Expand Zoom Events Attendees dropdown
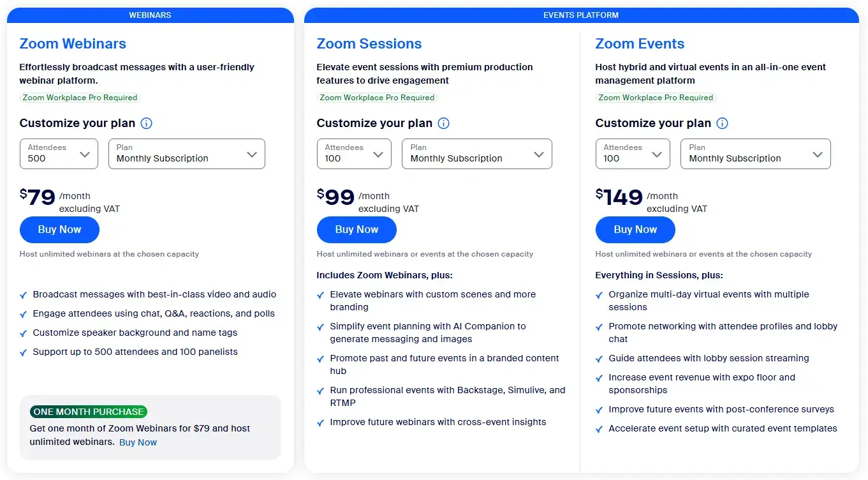 [x=633, y=154]
